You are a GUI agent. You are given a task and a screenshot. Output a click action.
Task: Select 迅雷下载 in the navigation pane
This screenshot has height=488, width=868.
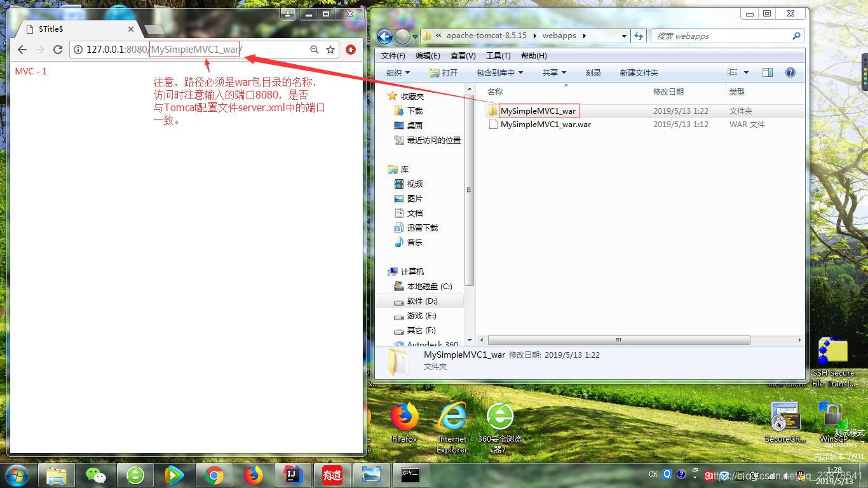coord(416,227)
